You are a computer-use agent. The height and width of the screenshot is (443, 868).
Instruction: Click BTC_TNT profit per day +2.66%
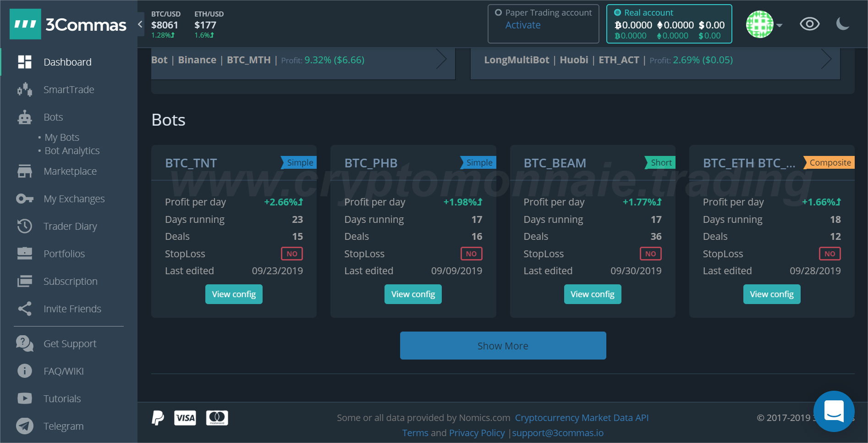(283, 202)
